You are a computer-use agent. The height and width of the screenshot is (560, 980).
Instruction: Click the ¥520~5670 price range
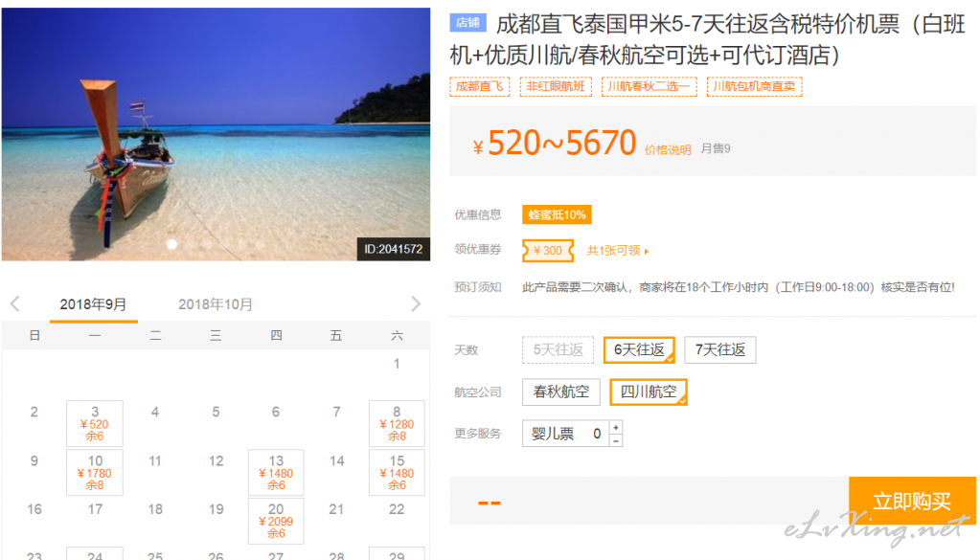pyautogui.click(x=554, y=143)
